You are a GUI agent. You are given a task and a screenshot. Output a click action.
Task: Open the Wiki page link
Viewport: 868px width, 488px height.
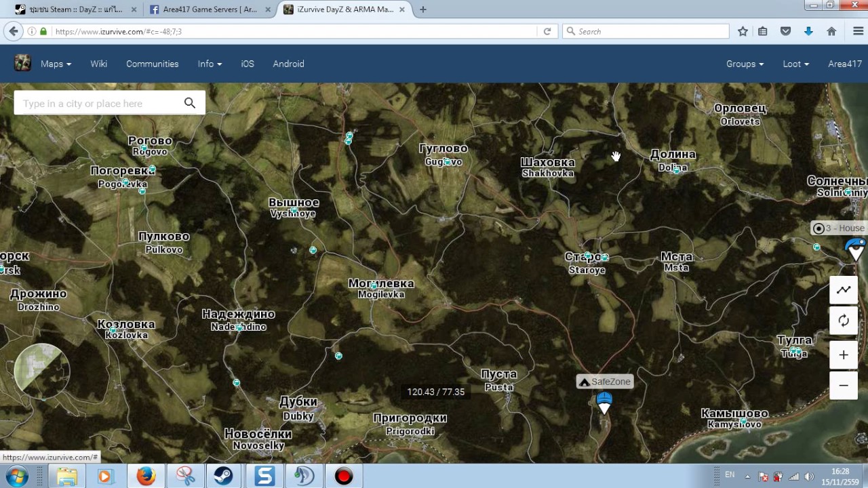(x=99, y=64)
